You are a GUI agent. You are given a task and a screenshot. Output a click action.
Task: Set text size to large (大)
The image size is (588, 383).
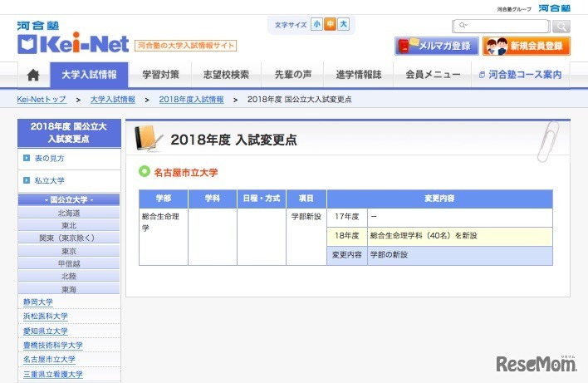(343, 24)
